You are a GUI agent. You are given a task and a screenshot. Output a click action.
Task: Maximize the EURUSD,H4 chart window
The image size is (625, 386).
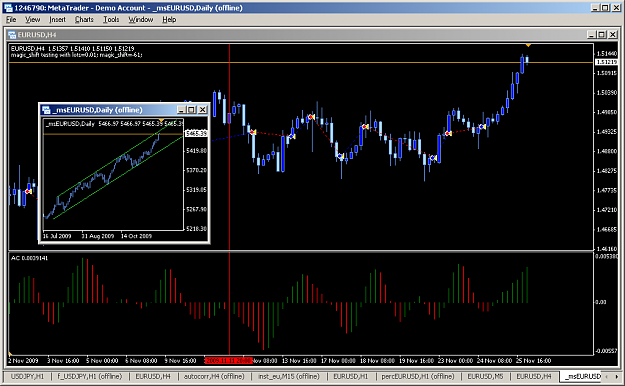(x=602, y=35)
